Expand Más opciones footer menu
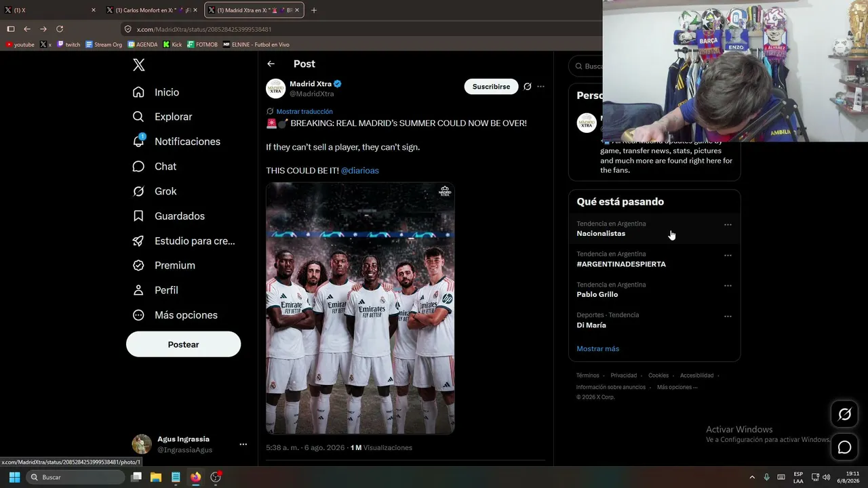The image size is (868, 488). (677, 387)
